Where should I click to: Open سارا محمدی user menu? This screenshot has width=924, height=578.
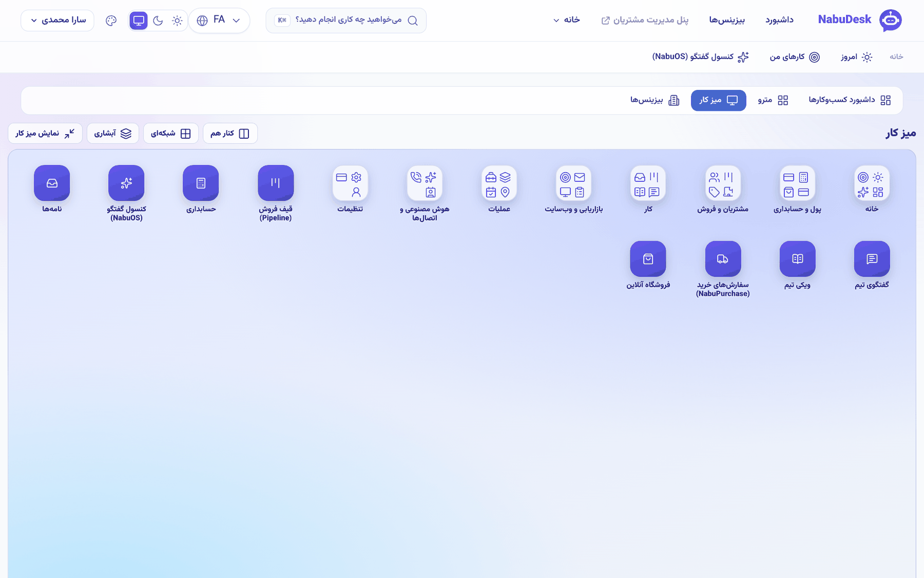tap(57, 21)
